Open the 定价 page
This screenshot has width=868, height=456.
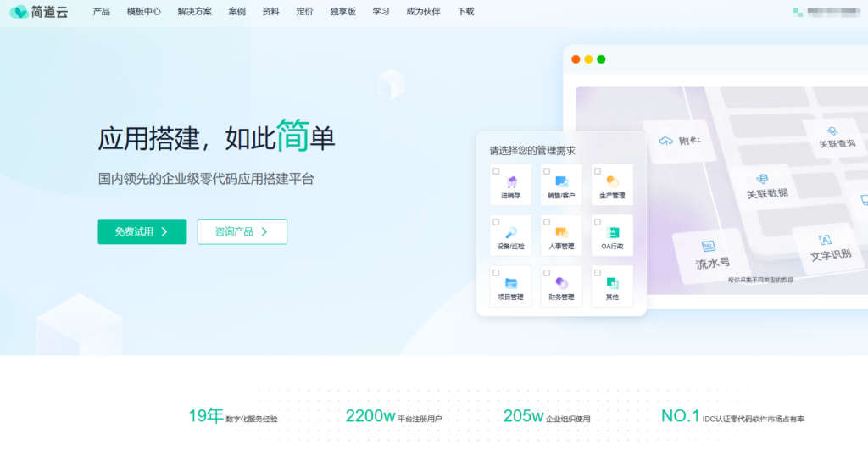(304, 12)
